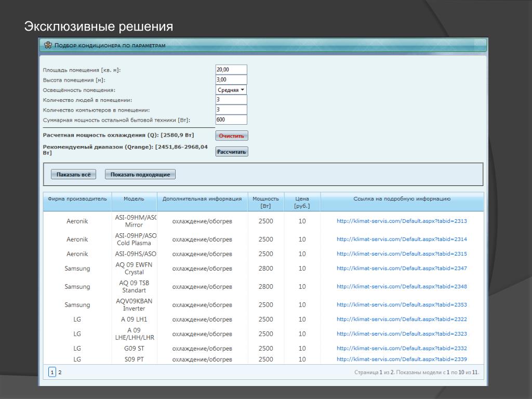Select the AQV09KBAN Inverter model cell
This screenshot has height=399, width=532.
coord(134,304)
